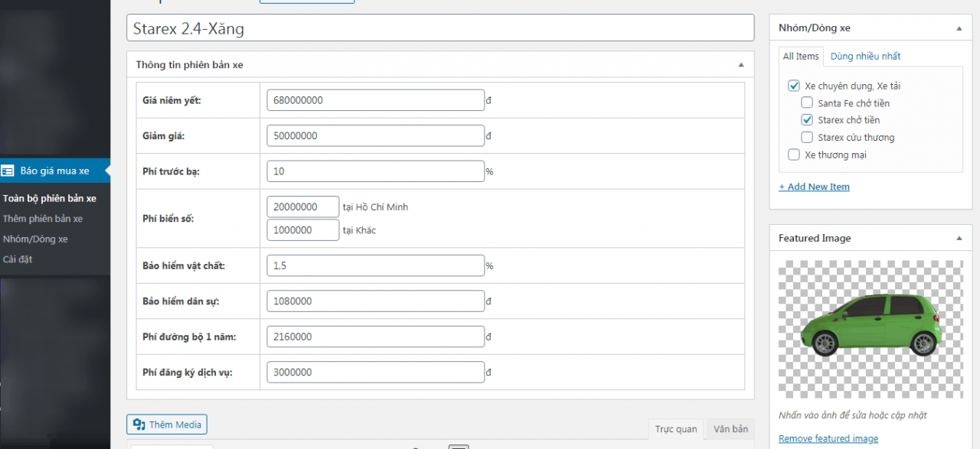Tick the Starex cứu thương checkbox

click(807, 138)
